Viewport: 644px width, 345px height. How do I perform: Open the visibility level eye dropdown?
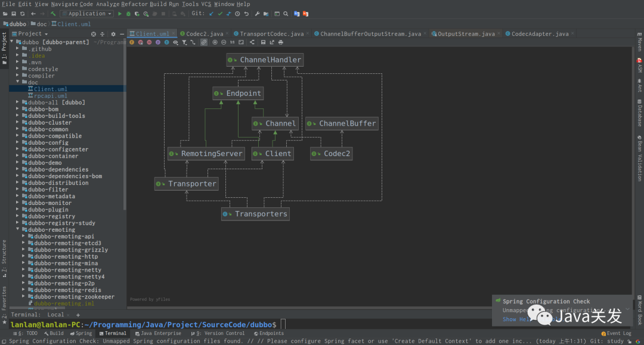[175, 42]
